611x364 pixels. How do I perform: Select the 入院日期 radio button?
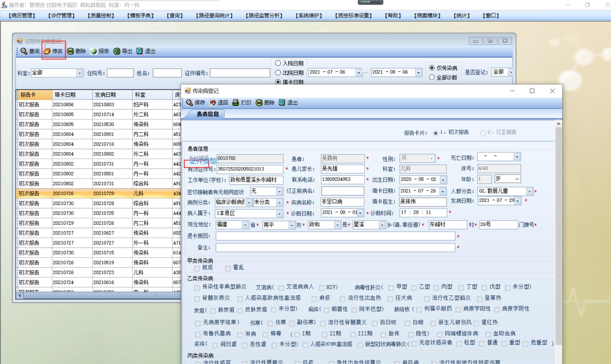coord(278,63)
